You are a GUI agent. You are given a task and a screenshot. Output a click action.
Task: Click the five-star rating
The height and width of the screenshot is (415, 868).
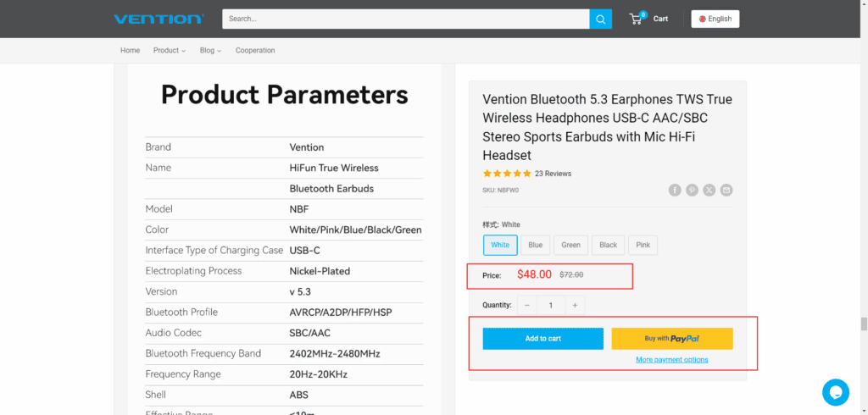point(507,173)
